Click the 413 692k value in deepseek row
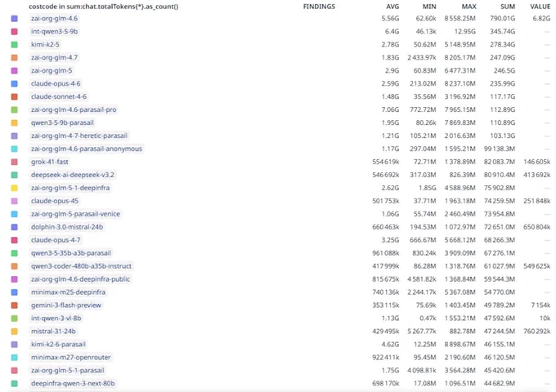 point(537,175)
